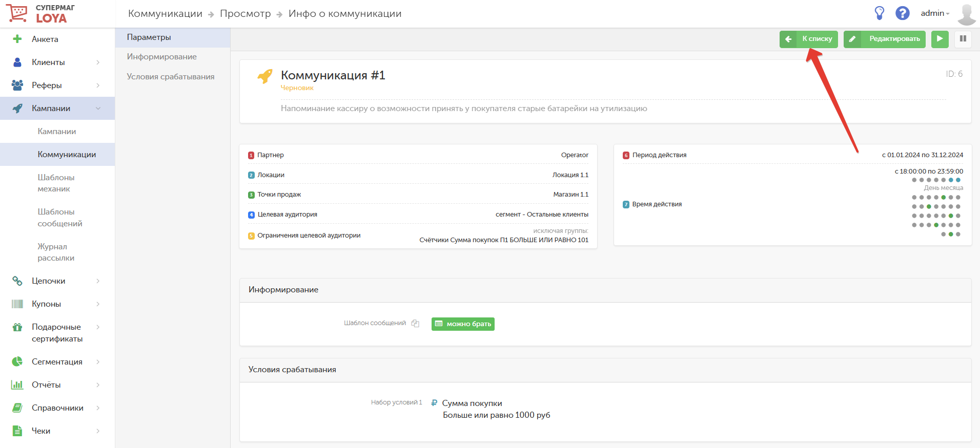Switch to the Информирование tab

coord(173,57)
